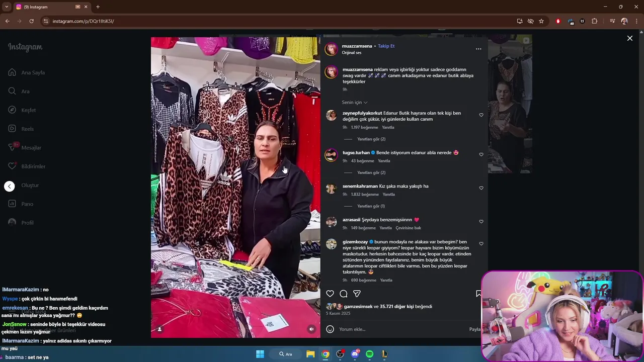Image resolution: width=644 pixels, height=362 pixels.
Task: Open Ara search in sidebar
Action: click(19, 91)
